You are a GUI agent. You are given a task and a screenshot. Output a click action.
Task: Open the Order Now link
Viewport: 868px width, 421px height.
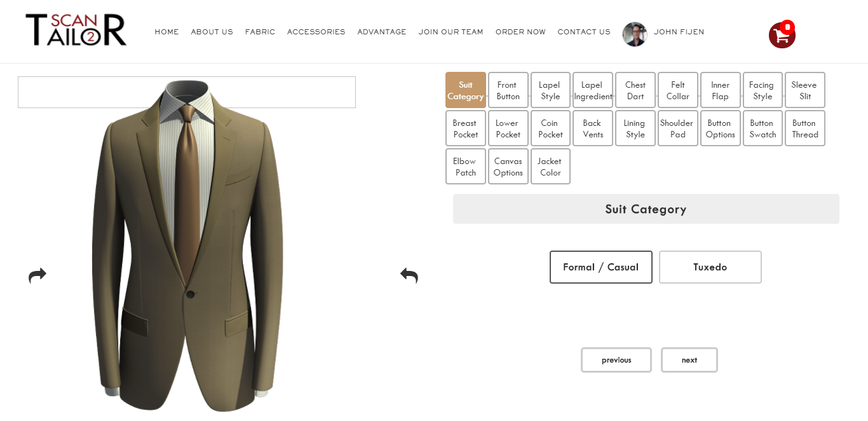tap(520, 32)
